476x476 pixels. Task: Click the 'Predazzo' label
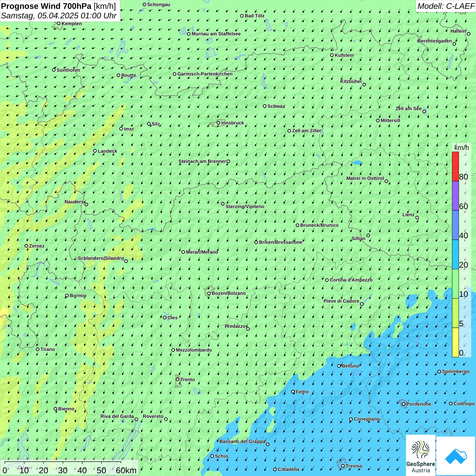(x=235, y=326)
